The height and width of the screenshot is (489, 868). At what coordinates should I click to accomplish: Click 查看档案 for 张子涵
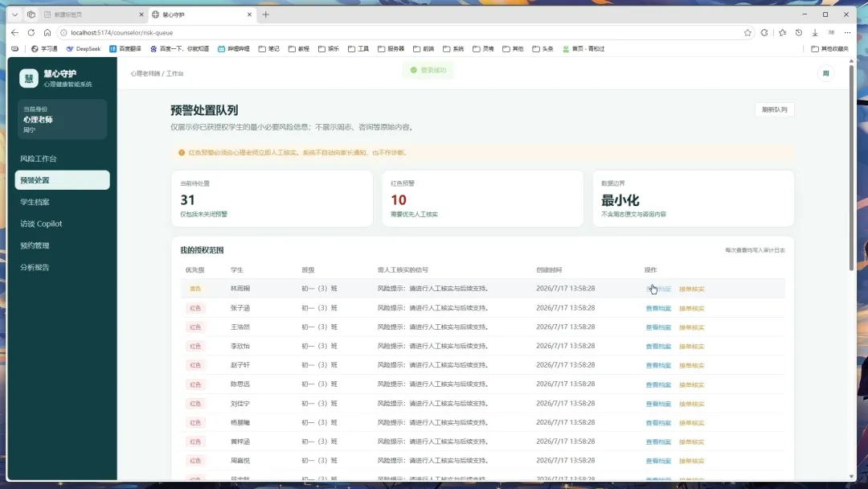tap(658, 309)
